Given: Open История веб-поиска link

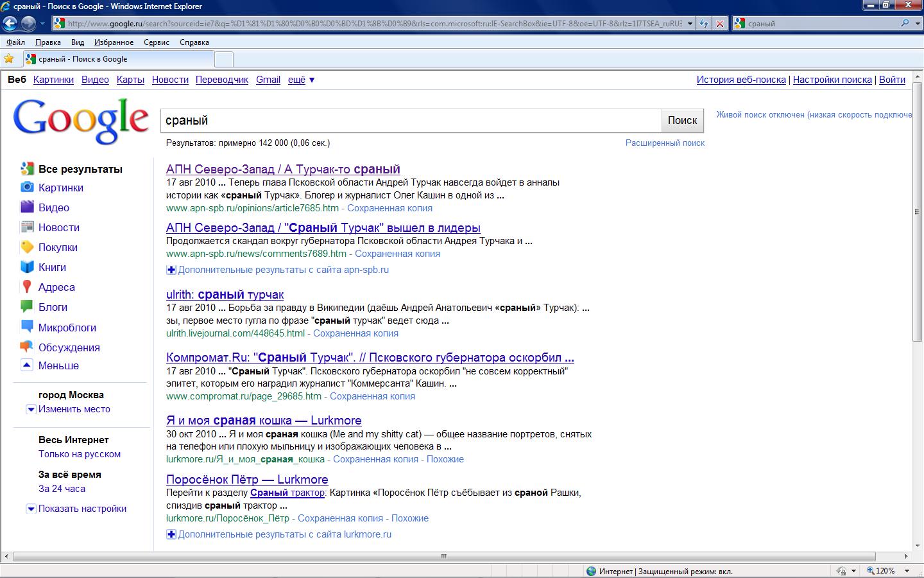Looking at the screenshot, I should (x=741, y=80).
